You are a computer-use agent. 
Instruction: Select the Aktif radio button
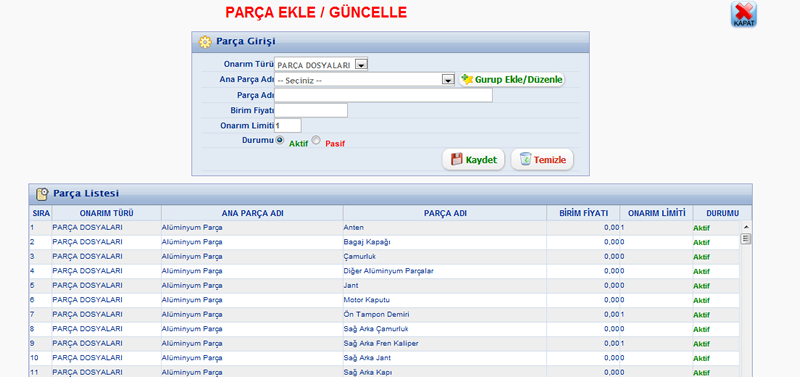[280, 140]
